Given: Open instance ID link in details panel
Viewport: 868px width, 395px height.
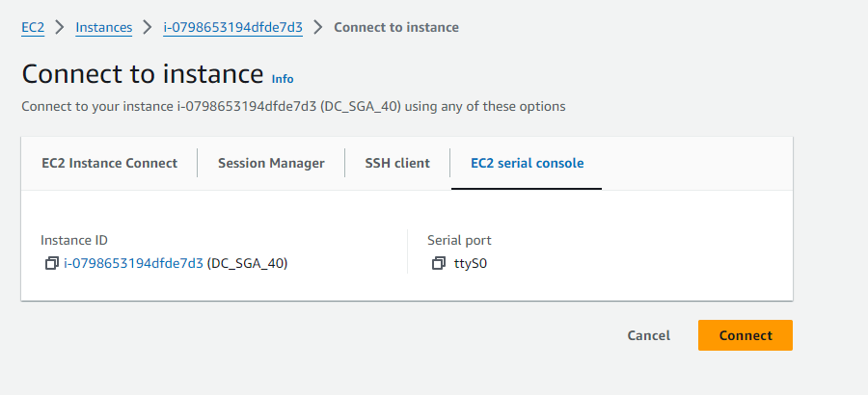Looking at the screenshot, I should [x=134, y=263].
